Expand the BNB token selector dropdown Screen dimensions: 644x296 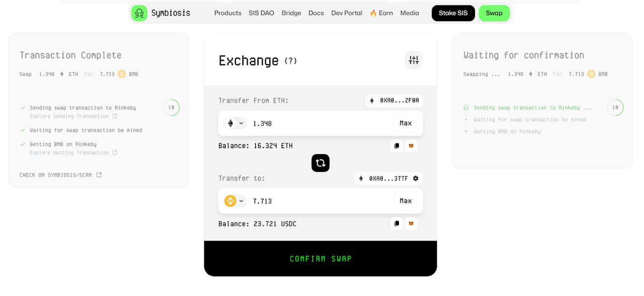click(235, 201)
